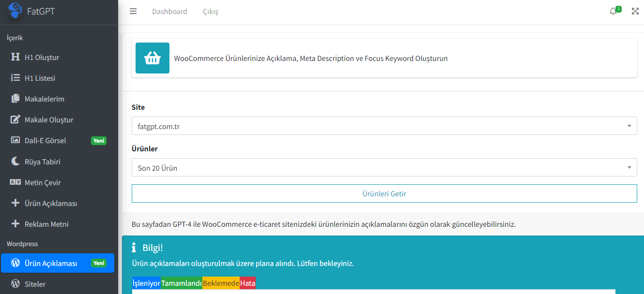Screen dimensions: 644x294
Task: Click the language icon beside Metin Çevir
Action: point(15,183)
